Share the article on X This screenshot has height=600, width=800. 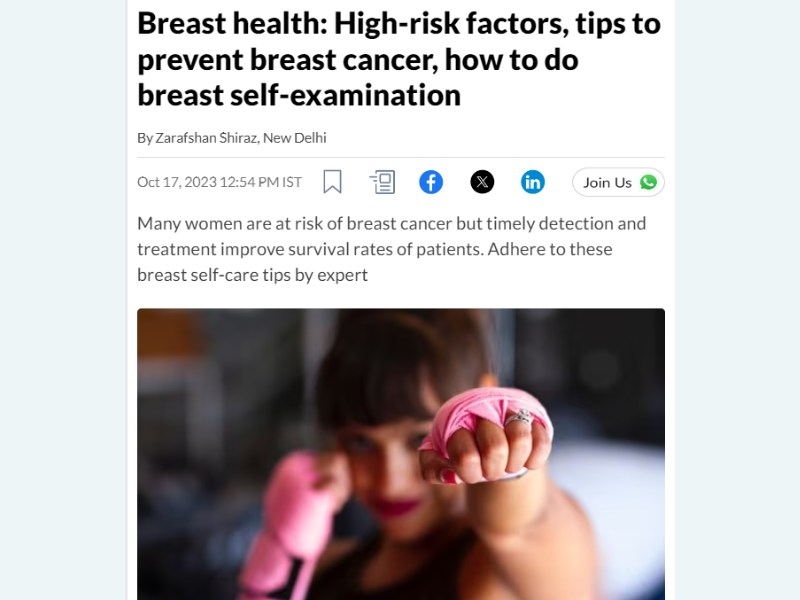click(482, 182)
